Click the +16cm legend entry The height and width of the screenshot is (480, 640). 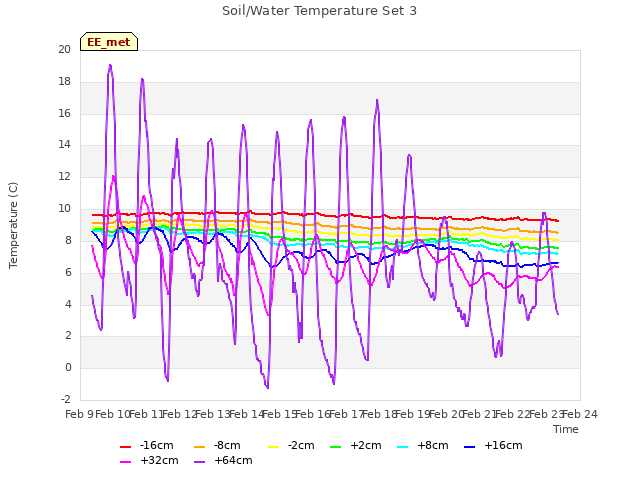coord(493,445)
